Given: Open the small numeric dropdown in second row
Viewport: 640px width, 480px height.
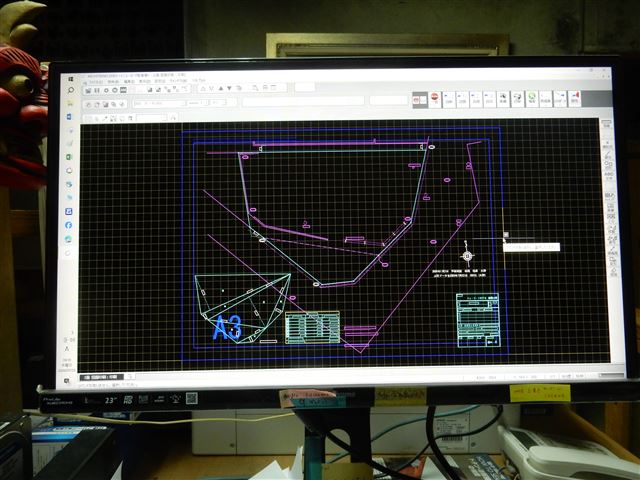Looking at the screenshot, I should click(x=198, y=103).
